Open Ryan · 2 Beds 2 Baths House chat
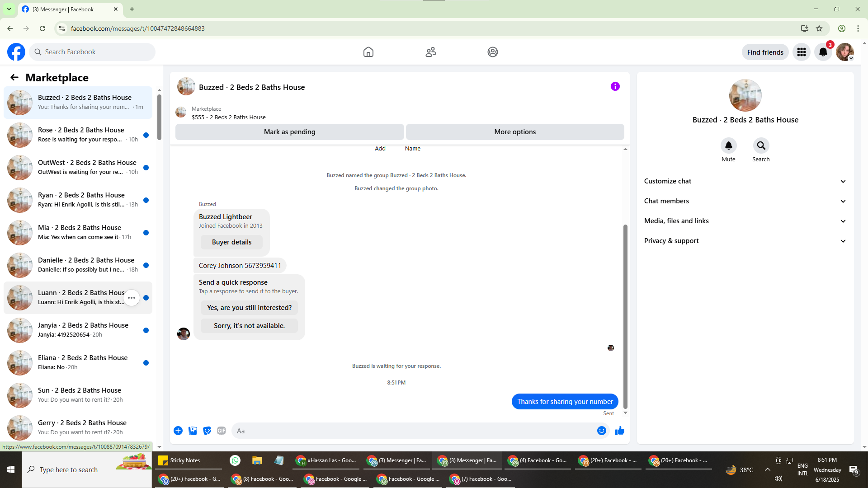 (78, 200)
